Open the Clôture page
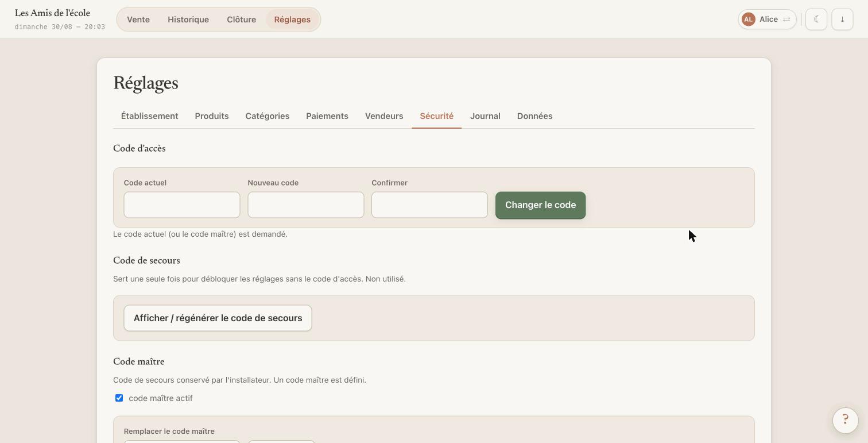 click(x=241, y=20)
